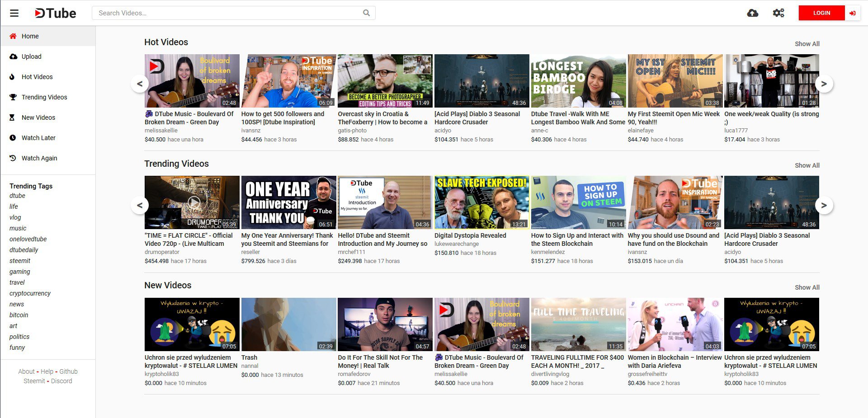
Task: Click the About footer link
Action: click(26, 371)
